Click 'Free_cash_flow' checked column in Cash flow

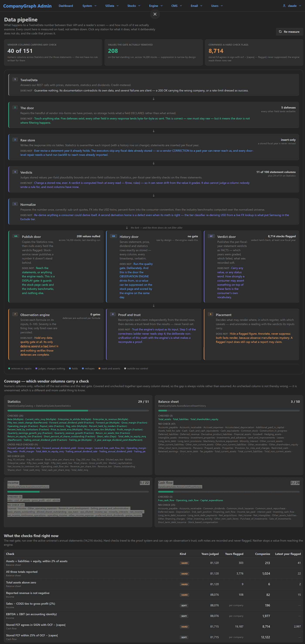(x=166, y=500)
